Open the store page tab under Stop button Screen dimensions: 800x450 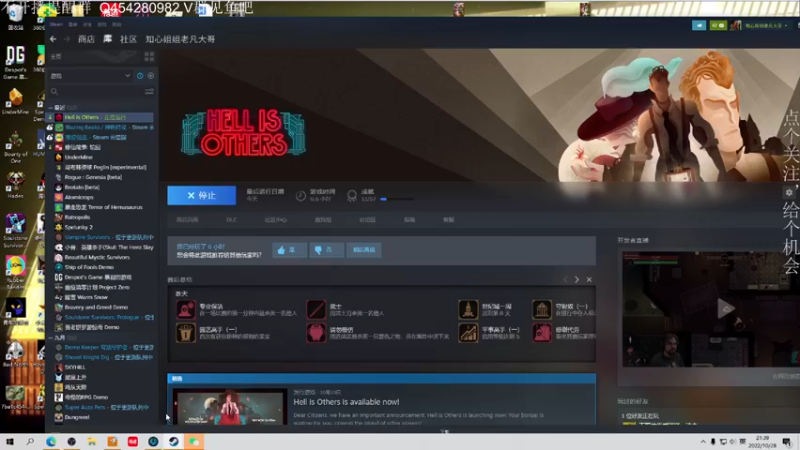click(187, 220)
